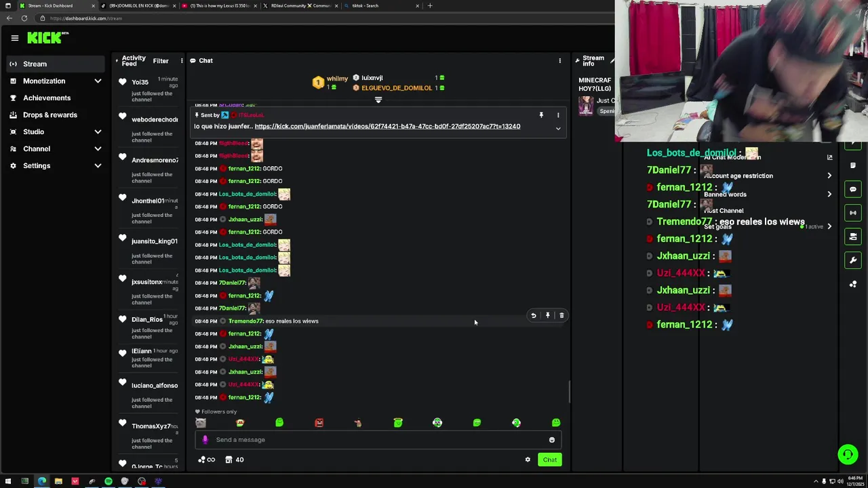Reload the page with the refresh button
This screenshot has width=868, height=488.
click(24, 18)
